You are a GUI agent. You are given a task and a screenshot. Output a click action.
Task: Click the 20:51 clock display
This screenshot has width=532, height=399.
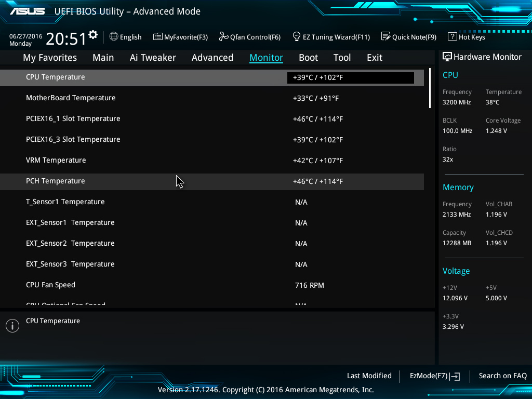pos(66,38)
